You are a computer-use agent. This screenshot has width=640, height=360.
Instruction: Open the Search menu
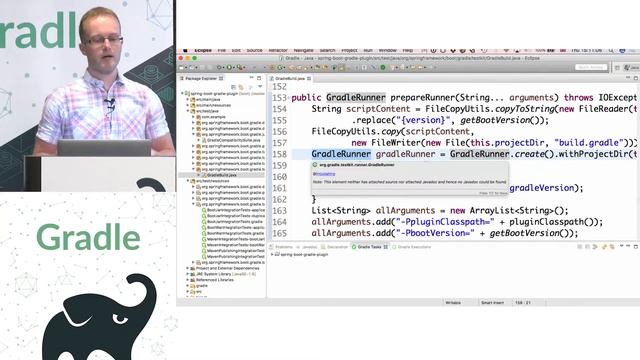pyautogui.click(x=327, y=50)
